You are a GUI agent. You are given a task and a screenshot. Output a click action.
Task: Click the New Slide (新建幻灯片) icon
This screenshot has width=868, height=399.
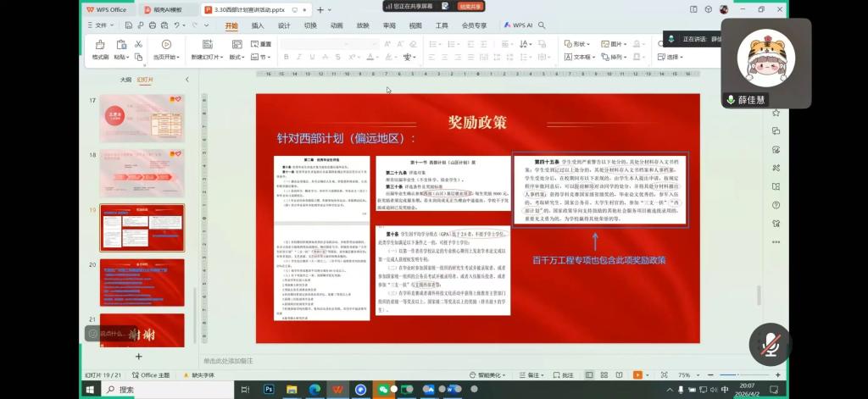pos(208,44)
